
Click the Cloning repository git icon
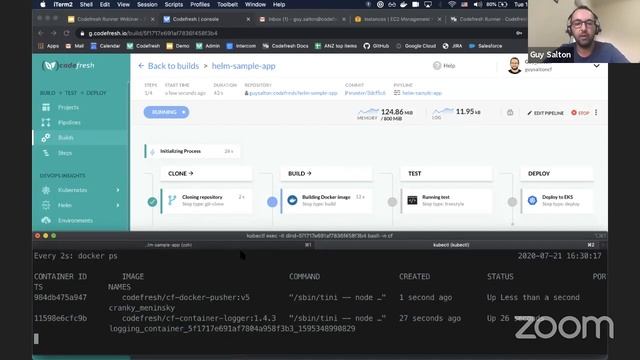[x=172, y=200]
